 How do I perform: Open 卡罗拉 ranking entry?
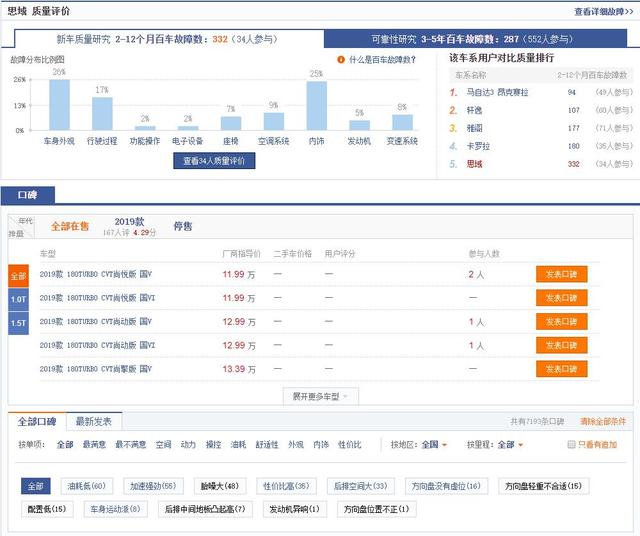478,146
